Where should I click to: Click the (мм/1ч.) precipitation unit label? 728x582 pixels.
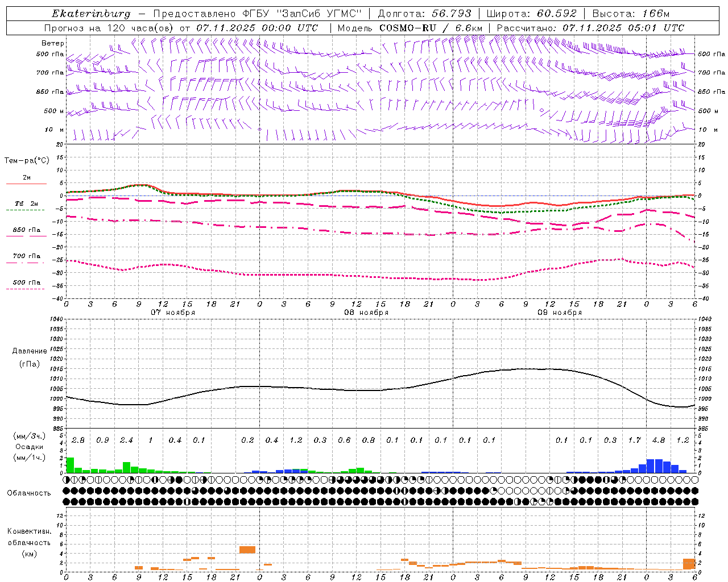click(x=28, y=457)
